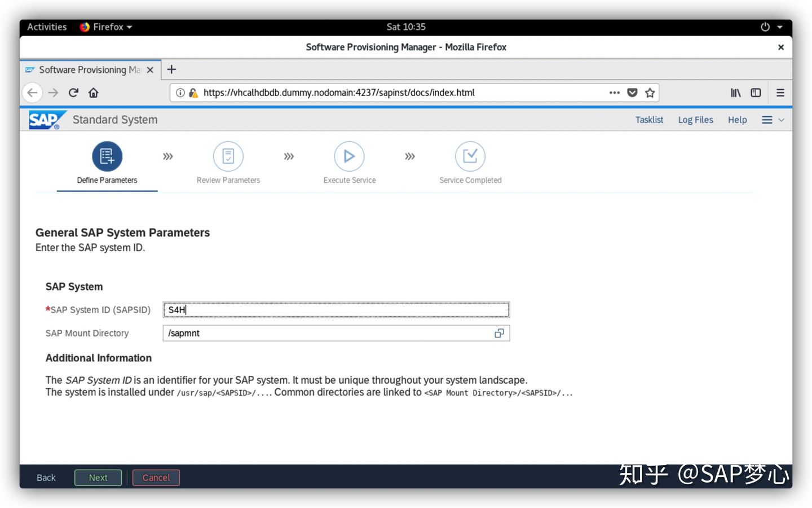
Task: Open the Firefox Library icon
Action: coord(736,93)
